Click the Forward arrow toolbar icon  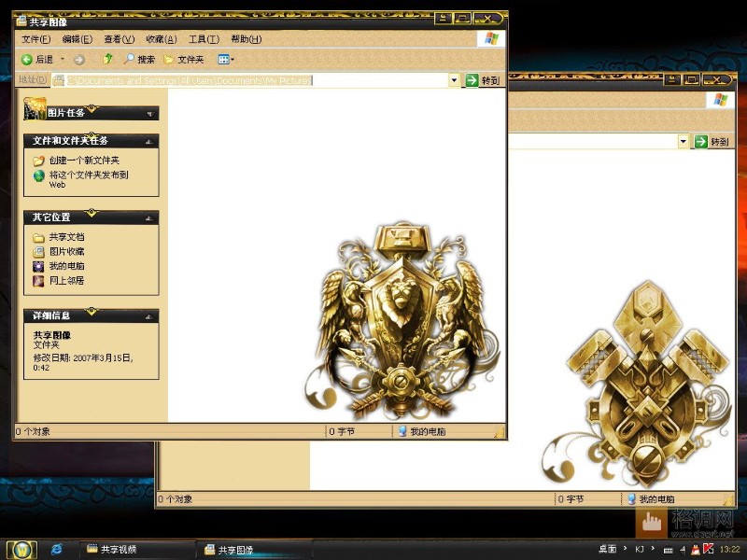tap(79, 60)
